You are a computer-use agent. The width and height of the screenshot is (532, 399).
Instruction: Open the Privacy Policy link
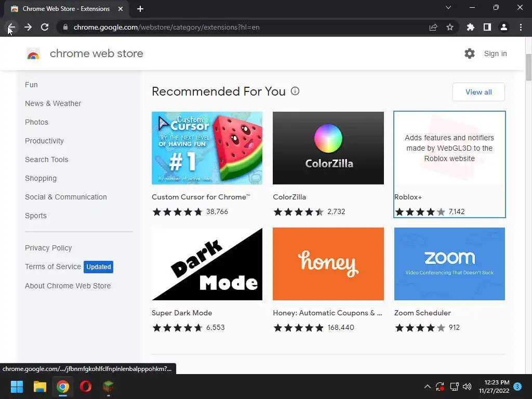(48, 248)
